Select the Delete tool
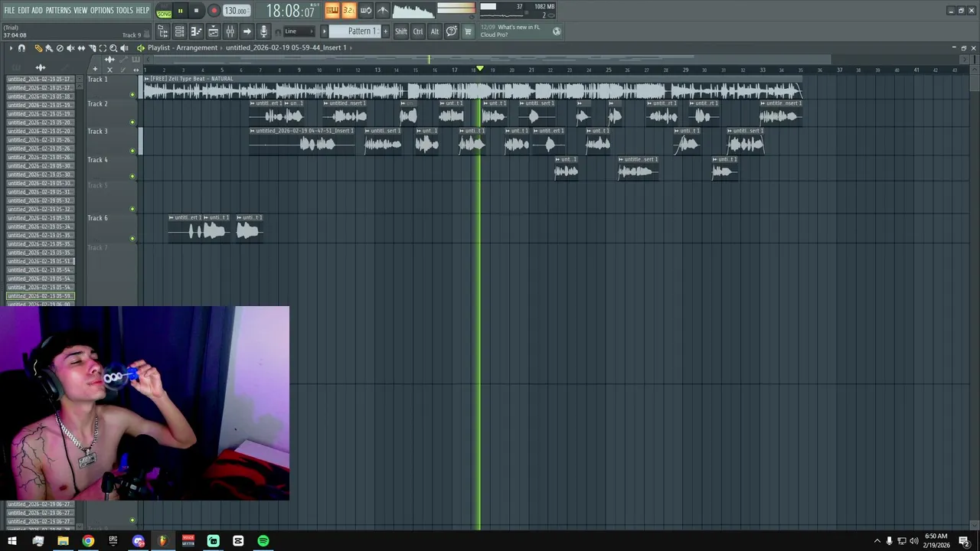980x551 pixels. click(60, 48)
